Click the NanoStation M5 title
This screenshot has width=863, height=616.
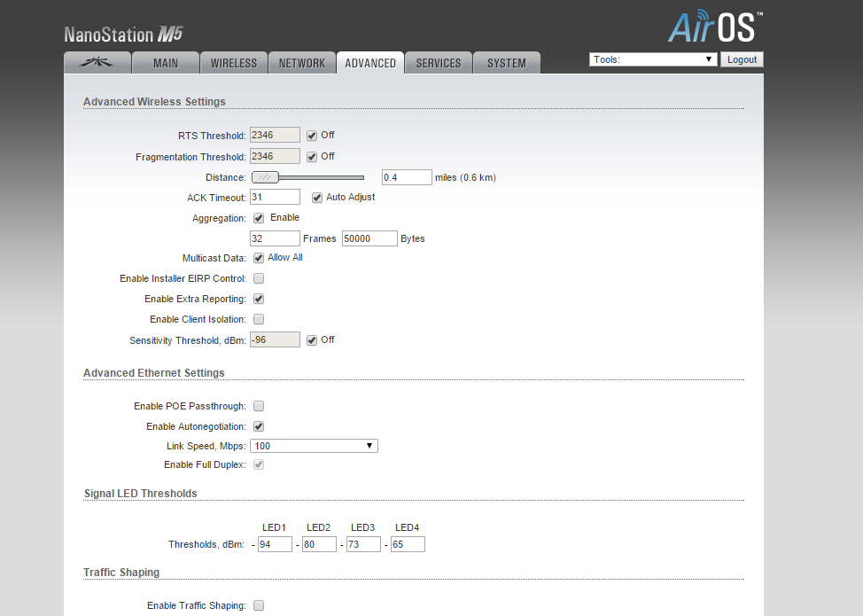[x=123, y=35]
